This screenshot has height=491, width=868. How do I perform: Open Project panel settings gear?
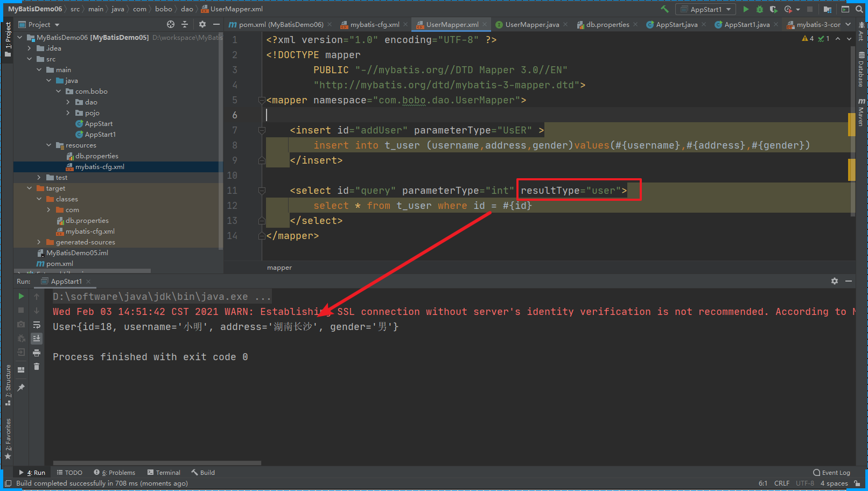tap(202, 24)
